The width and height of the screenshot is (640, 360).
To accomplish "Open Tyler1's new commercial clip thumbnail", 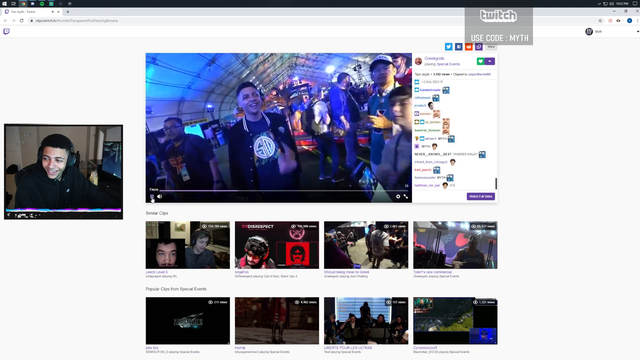I will click(455, 245).
